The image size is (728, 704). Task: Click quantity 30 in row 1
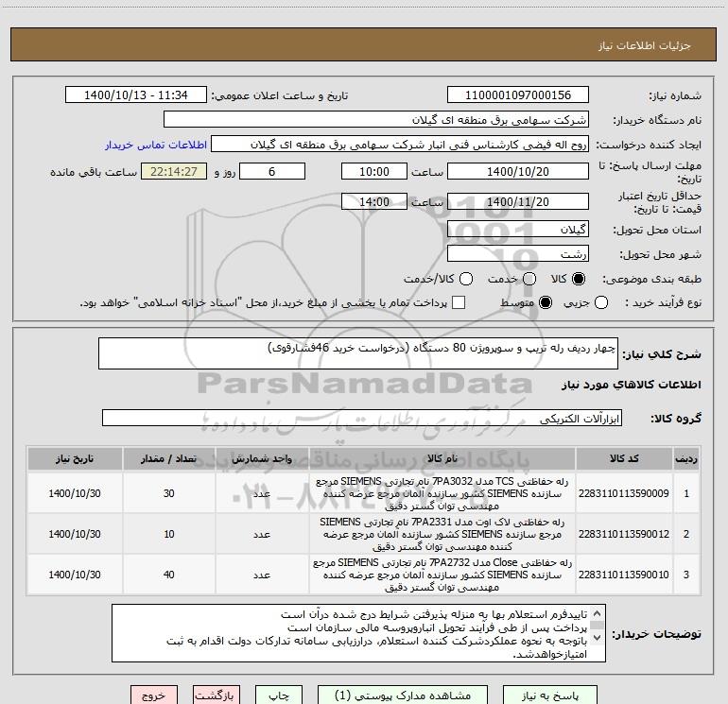pyautogui.click(x=169, y=493)
